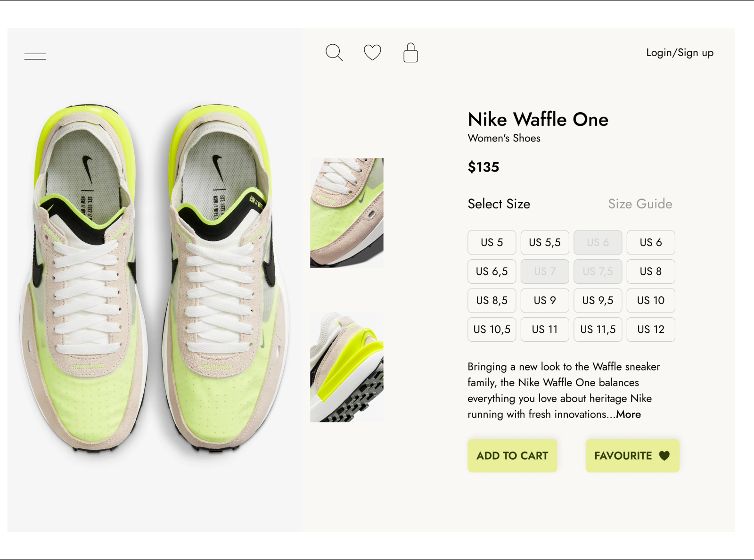Viewport: 754px width, 560px height.
Task: Click the heart wishlist icon
Action: click(x=372, y=53)
